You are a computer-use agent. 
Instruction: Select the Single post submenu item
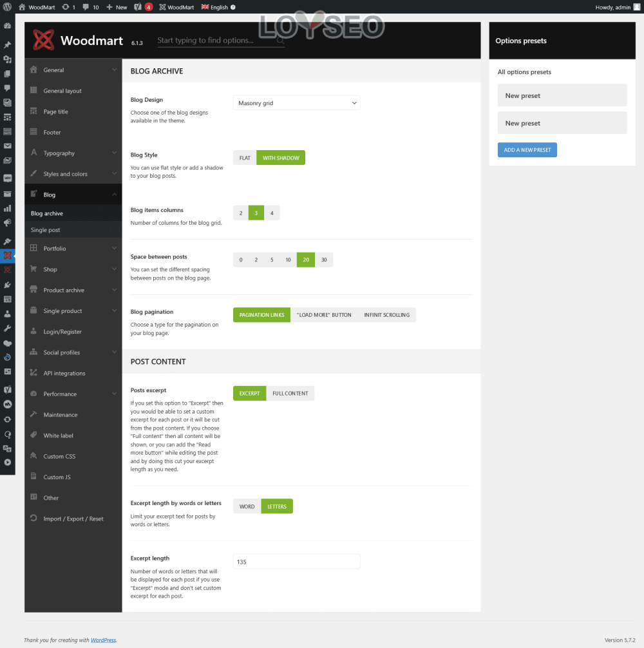73,230
